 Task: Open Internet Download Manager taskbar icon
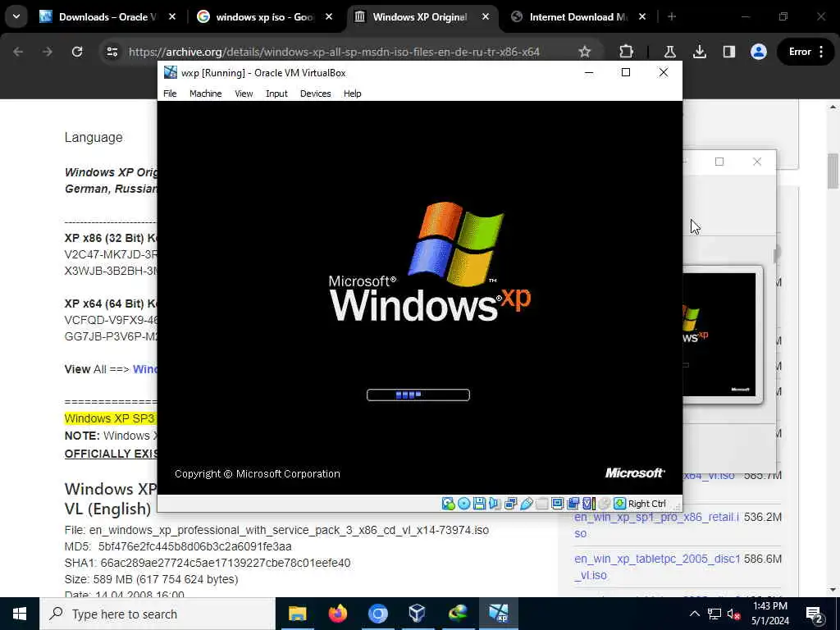[458, 614]
